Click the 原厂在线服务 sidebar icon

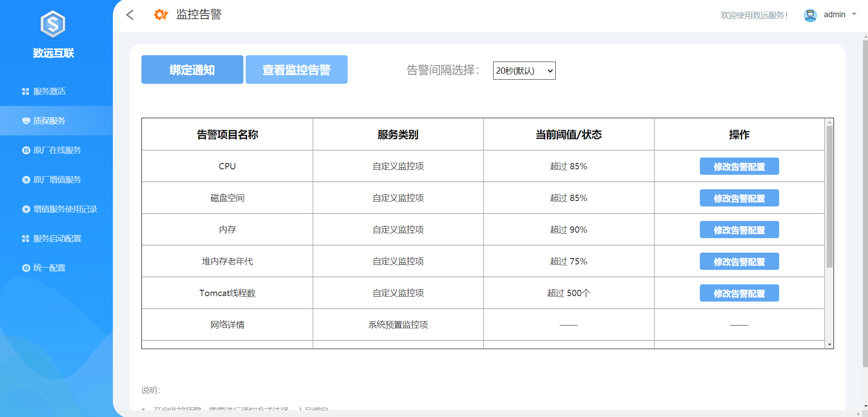point(26,150)
